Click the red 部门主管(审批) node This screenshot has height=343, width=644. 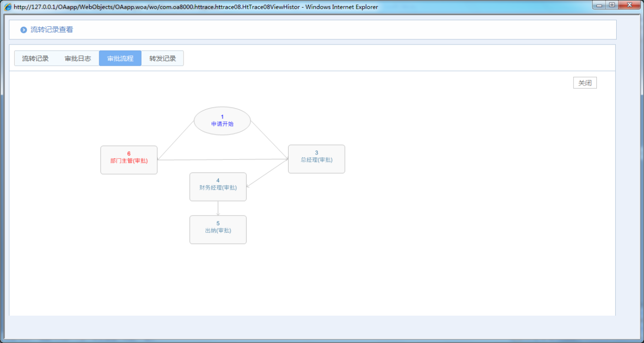(x=129, y=160)
